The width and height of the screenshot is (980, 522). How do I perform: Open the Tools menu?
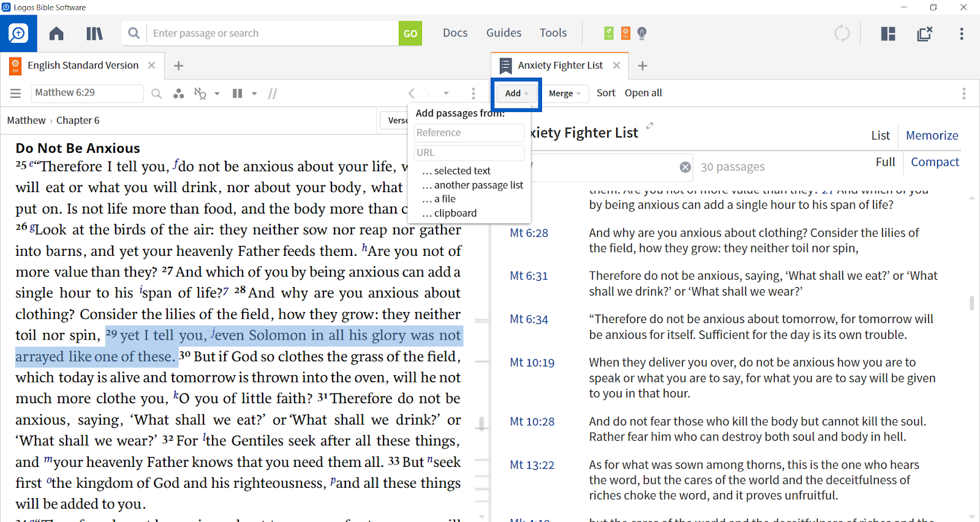[553, 33]
